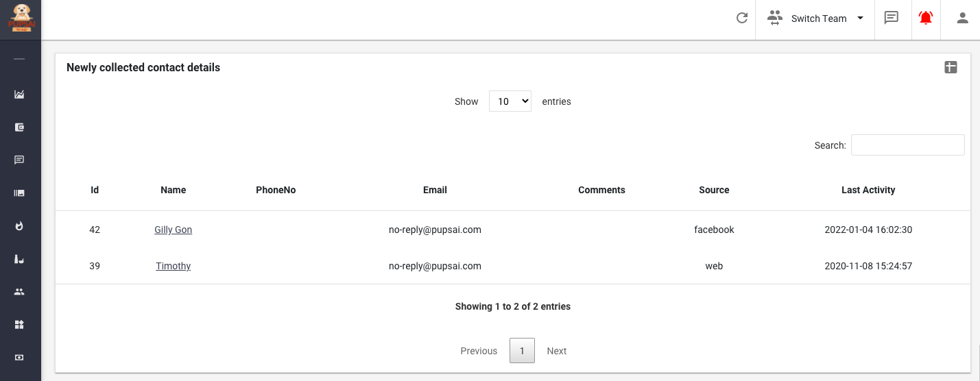
Task: Click the flame icon in the sidebar
Action: [x=19, y=225]
